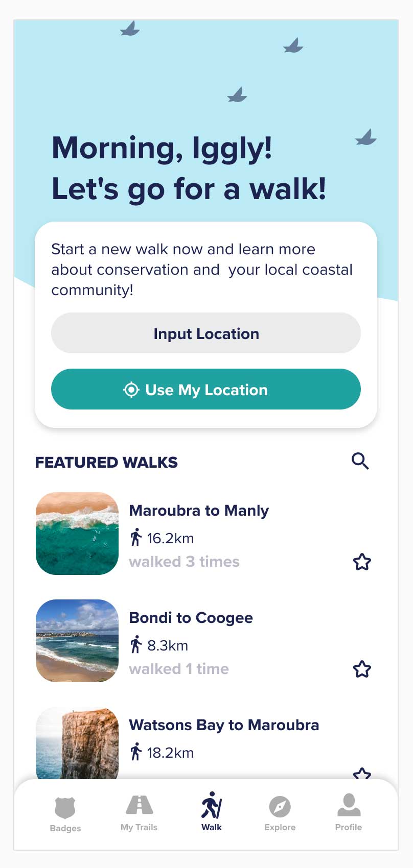Toggle the star for Bondi to Coogee
This screenshot has width=413, height=868.
point(362,669)
